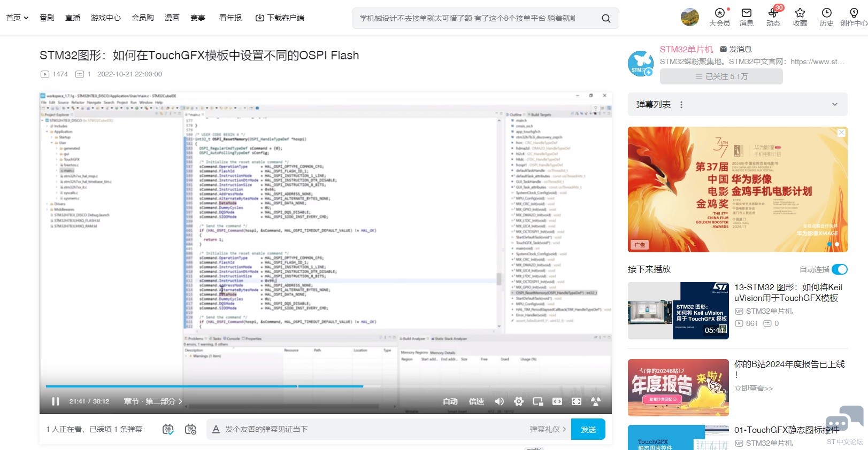Open 历史 watch history
Screen dimensions: 868x450
(x=827, y=17)
